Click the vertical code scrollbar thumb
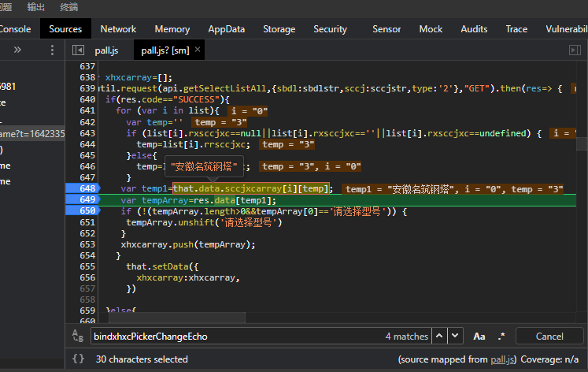The width and height of the screenshot is (588, 372). (581, 143)
